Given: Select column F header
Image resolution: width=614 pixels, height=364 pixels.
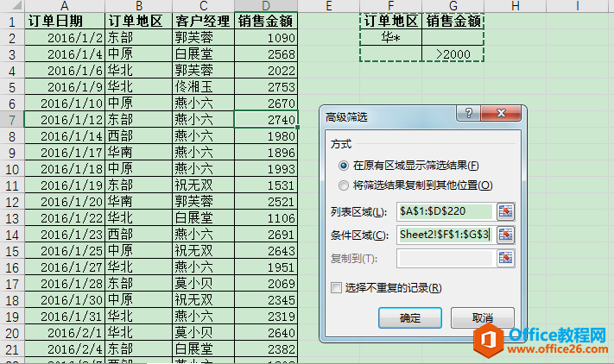Looking at the screenshot, I should tap(391, 6).
